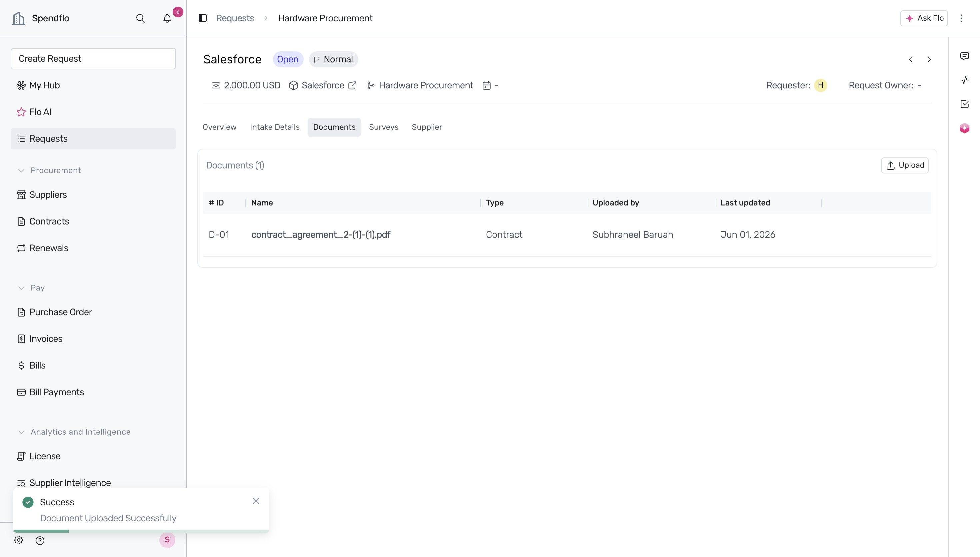Open Invoices in sidebar
The height and width of the screenshot is (557, 980).
93,339
